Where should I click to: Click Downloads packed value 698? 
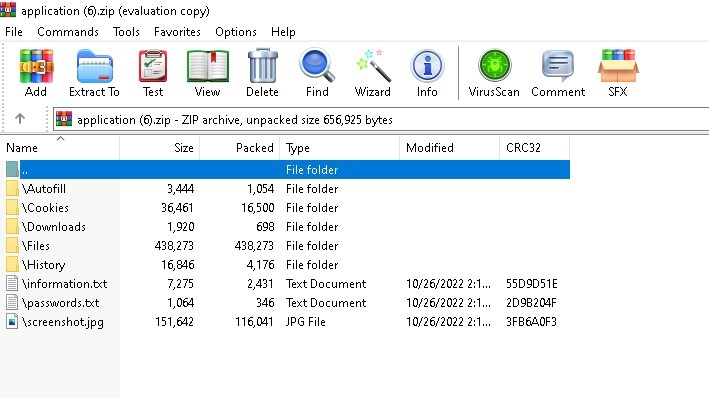click(x=265, y=227)
